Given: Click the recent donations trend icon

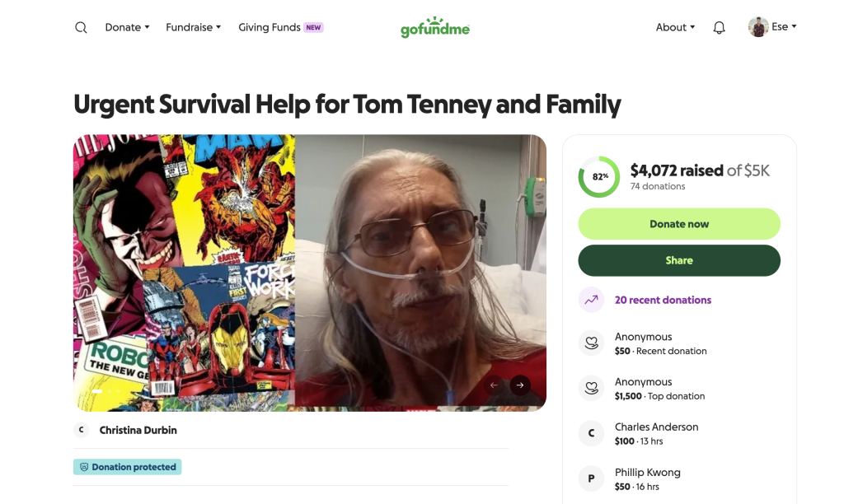Looking at the screenshot, I should coord(591,300).
